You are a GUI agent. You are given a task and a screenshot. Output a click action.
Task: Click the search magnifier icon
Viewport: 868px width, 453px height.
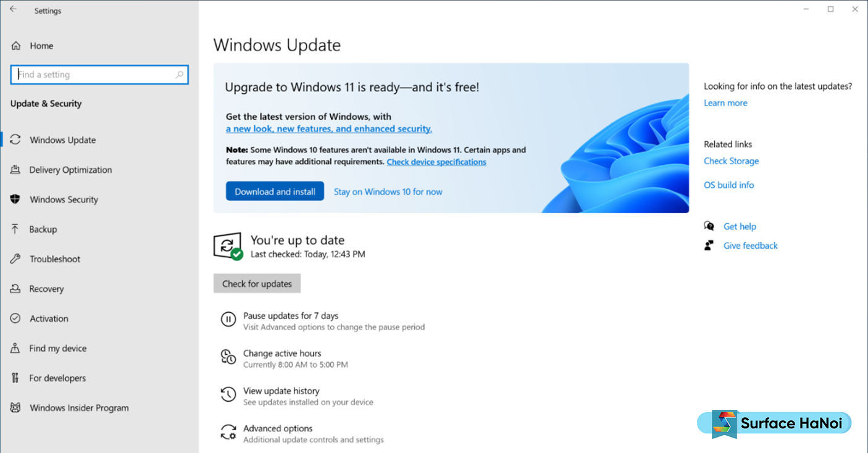click(x=180, y=75)
